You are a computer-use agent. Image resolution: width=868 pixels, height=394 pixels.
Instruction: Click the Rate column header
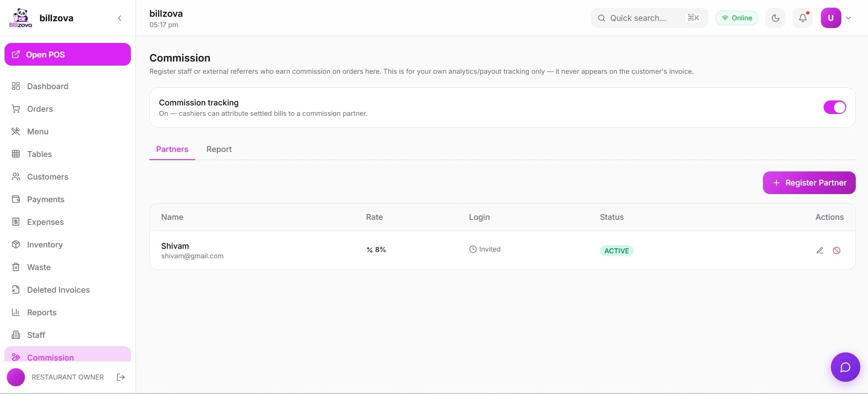(x=374, y=217)
